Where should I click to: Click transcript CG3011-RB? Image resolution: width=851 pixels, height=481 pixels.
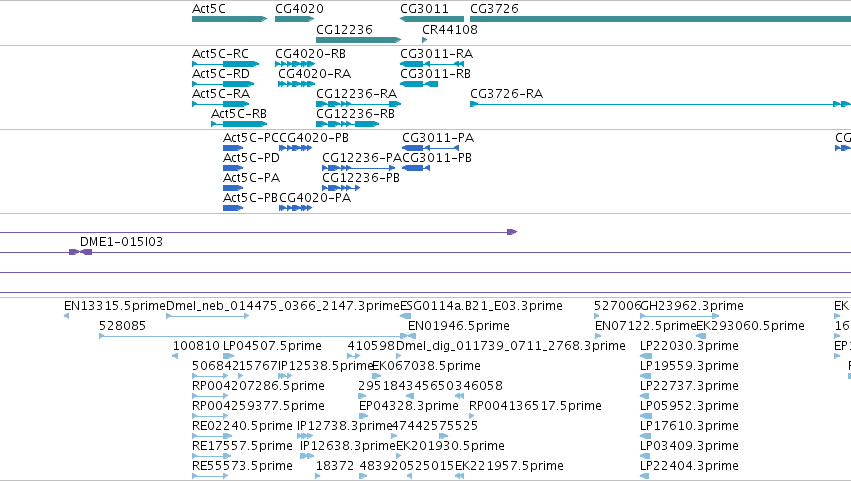(419, 84)
